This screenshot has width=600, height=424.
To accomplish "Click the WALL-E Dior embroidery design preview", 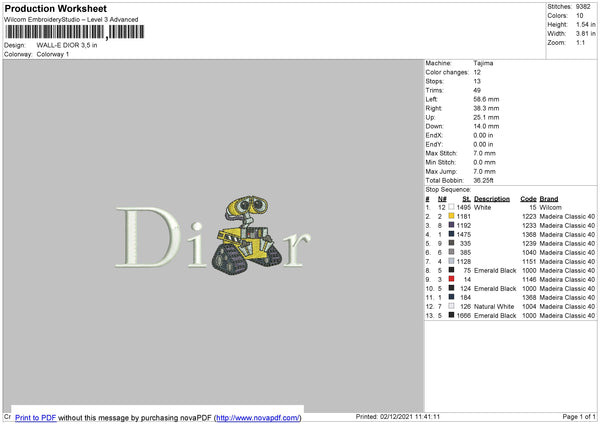I will [x=213, y=235].
